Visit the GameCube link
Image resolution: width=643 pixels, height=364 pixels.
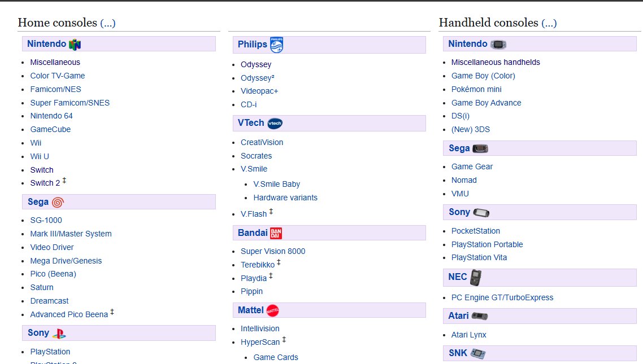pyautogui.click(x=50, y=129)
